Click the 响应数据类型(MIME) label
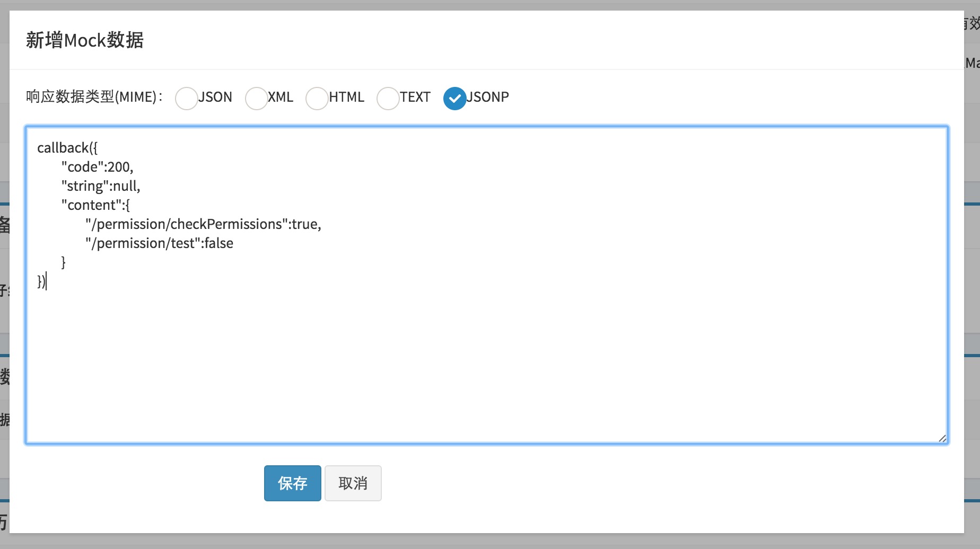The height and width of the screenshot is (549, 980). click(x=94, y=97)
